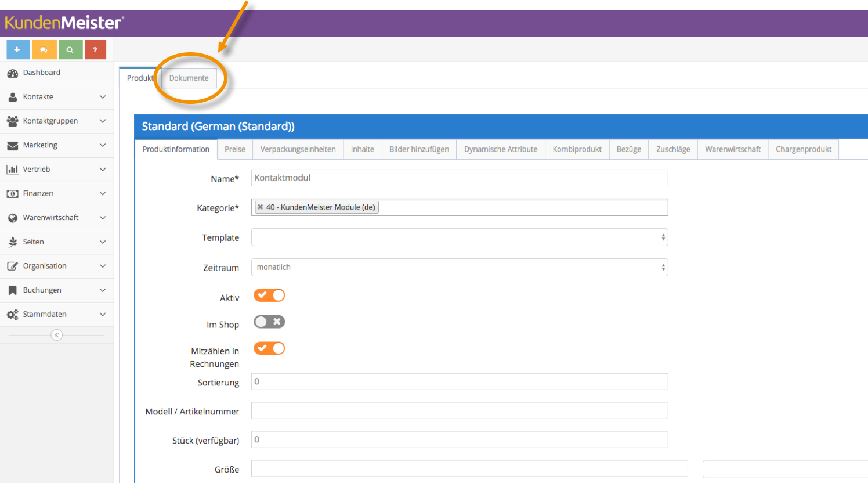Open the Finanzen sidebar item

pos(57,194)
